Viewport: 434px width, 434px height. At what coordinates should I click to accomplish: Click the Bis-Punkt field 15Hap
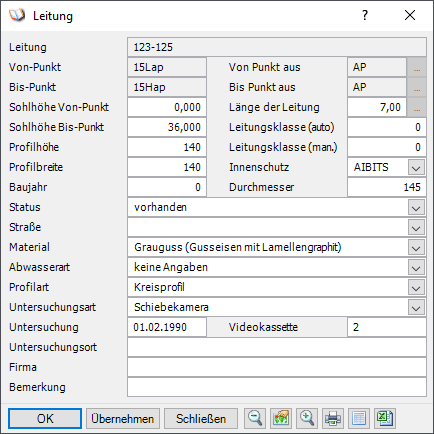click(167, 87)
